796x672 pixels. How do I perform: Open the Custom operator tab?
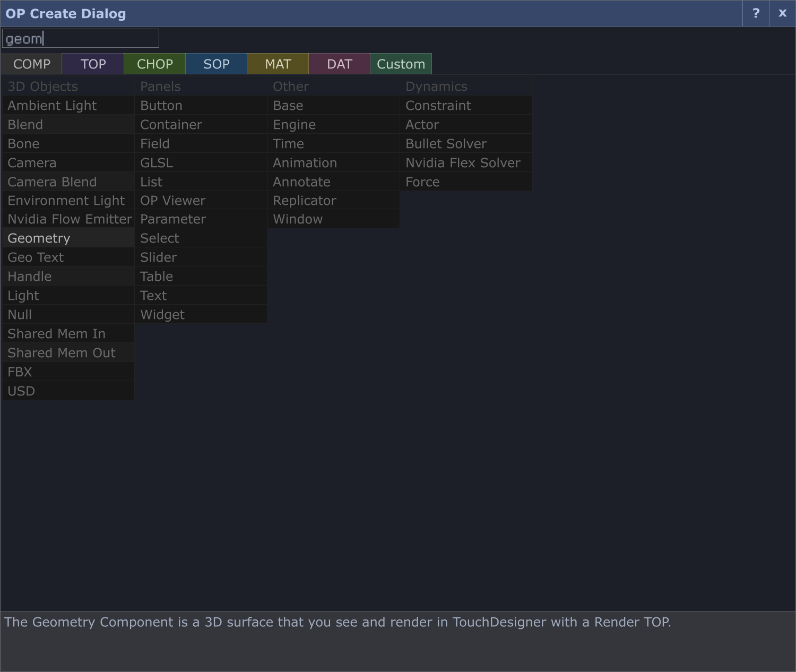tap(401, 64)
